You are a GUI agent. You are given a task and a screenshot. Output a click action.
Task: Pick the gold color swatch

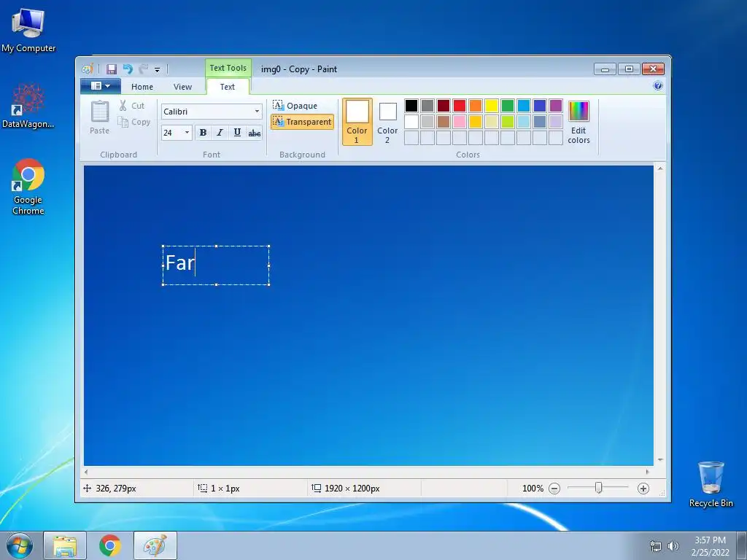tap(476, 122)
